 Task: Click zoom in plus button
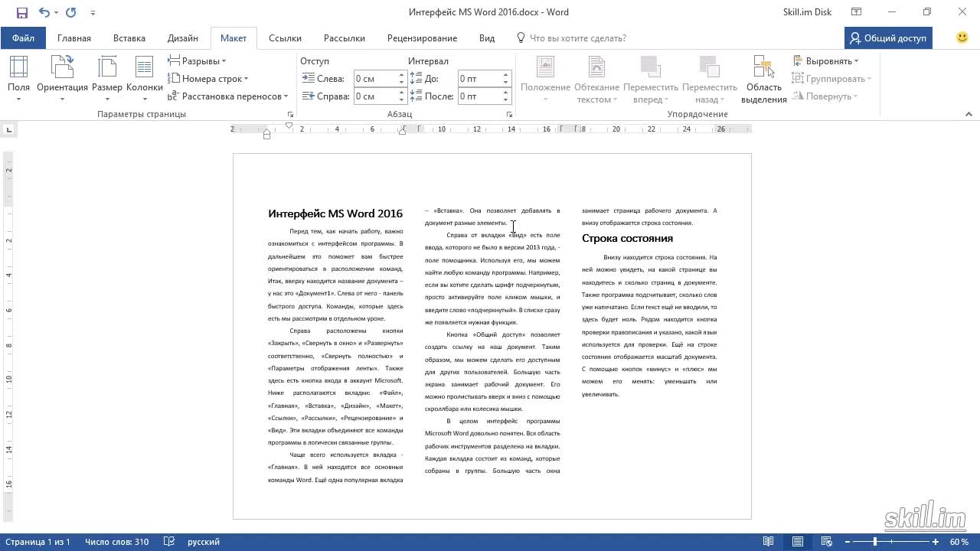936,542
